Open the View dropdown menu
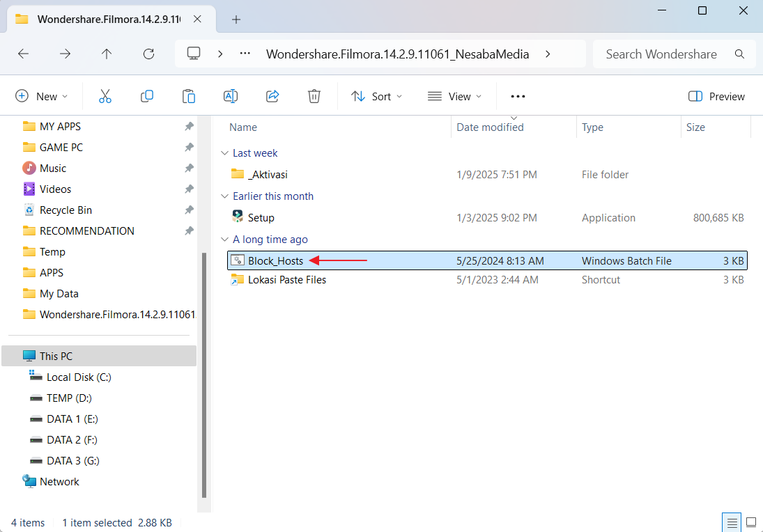The image size is (763, 532). [x=454, y=97]
